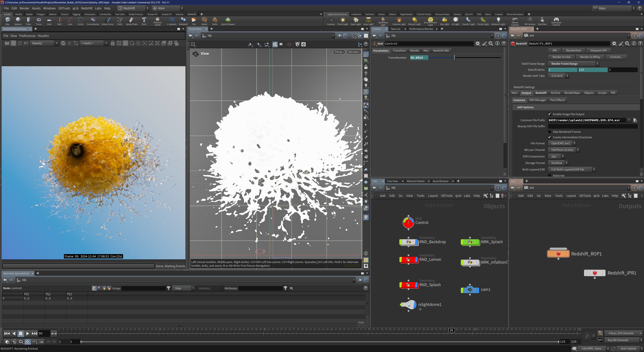Toggle Create Intermediate Directories checkbox
This screenshot has width=644, height=352.
click(x=549, y=137)
